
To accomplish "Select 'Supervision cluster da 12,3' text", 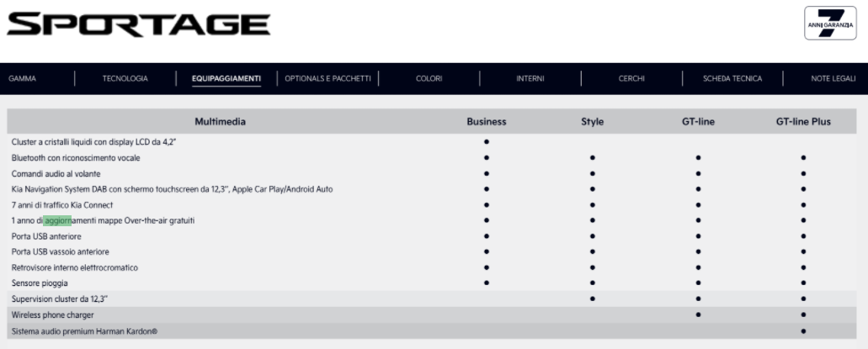I will point(59,299).
